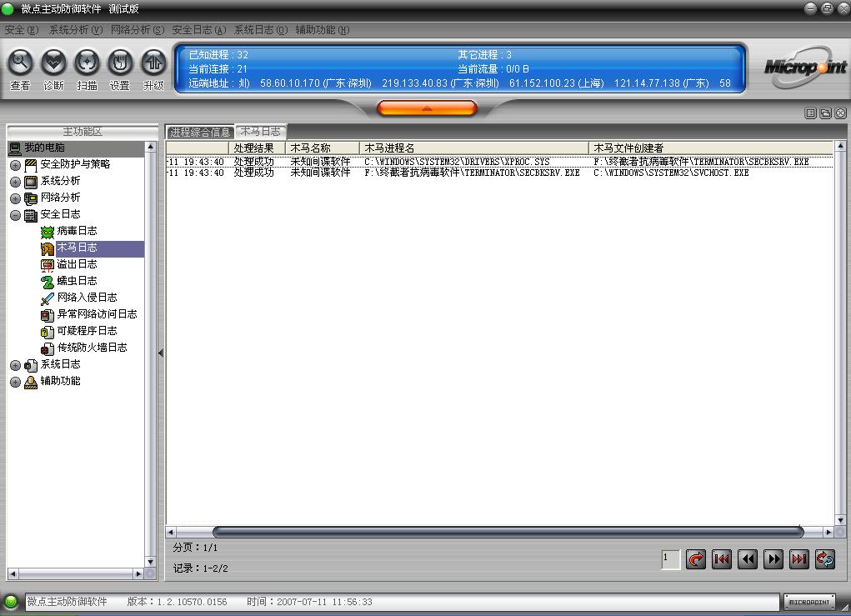Open the 网络分析 (S) menu
Image resolution: width=851 pixels, height=616 pixels.
138,30
